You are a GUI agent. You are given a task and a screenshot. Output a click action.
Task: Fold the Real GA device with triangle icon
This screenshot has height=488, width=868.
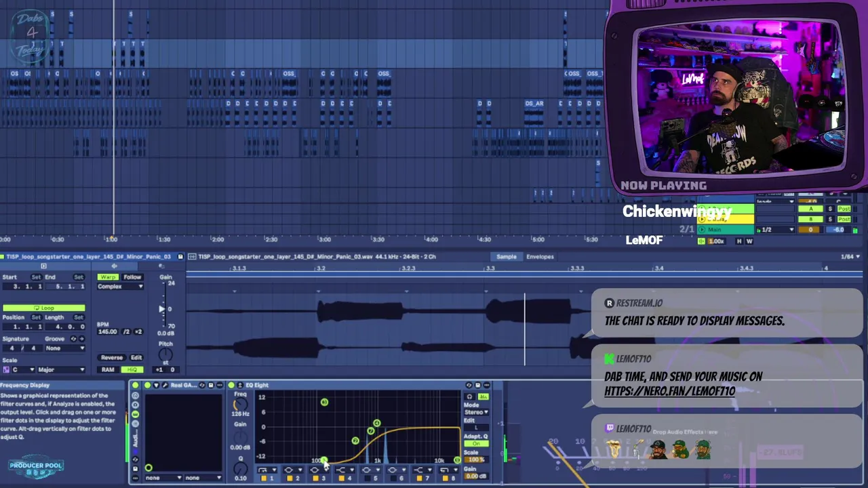tap(156, 385)
